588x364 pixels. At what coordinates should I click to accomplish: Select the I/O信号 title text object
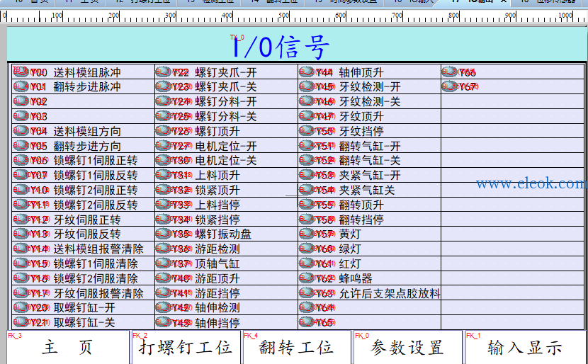(x=281, y=47)
